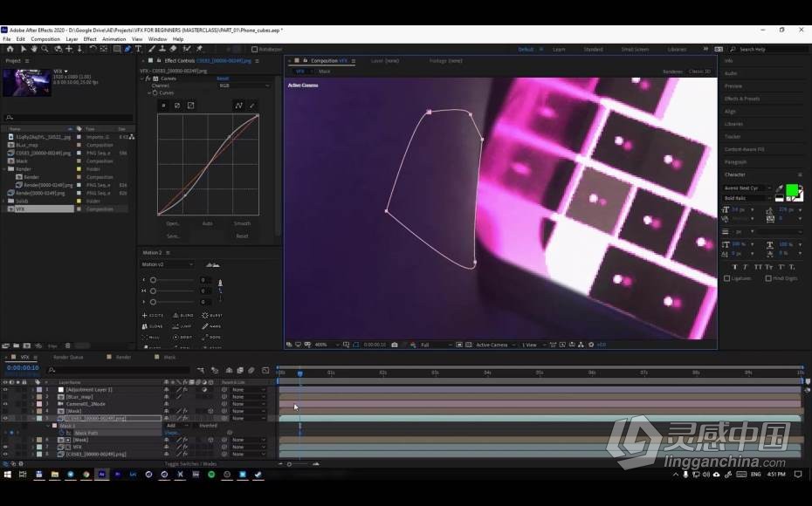812x506 pixels.
Task: Switch to the Render Queue tab
Action: pyautogui.click(x=68, y=357)
